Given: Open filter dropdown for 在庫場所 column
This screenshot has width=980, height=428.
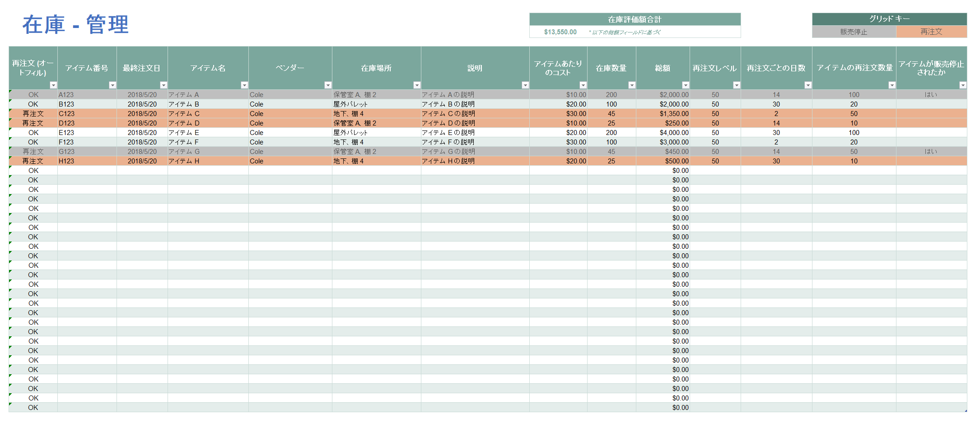Looking at the screenshot, I should point(417,85).
